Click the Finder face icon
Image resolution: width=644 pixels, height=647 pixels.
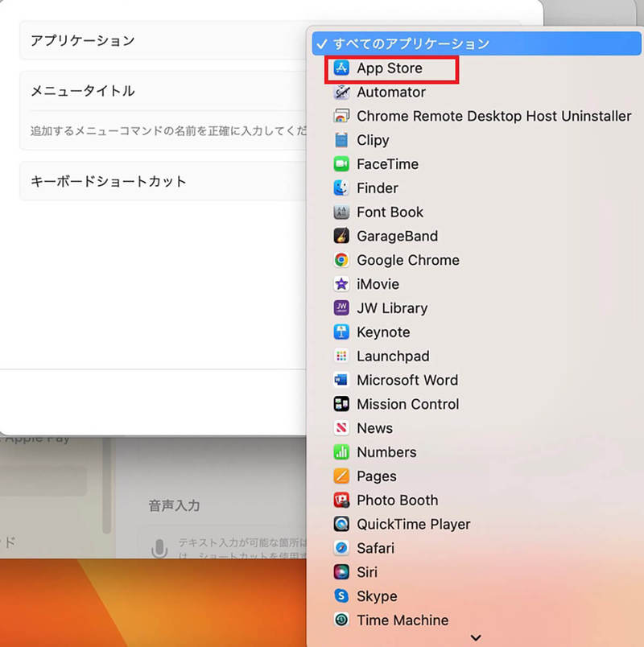341,188
